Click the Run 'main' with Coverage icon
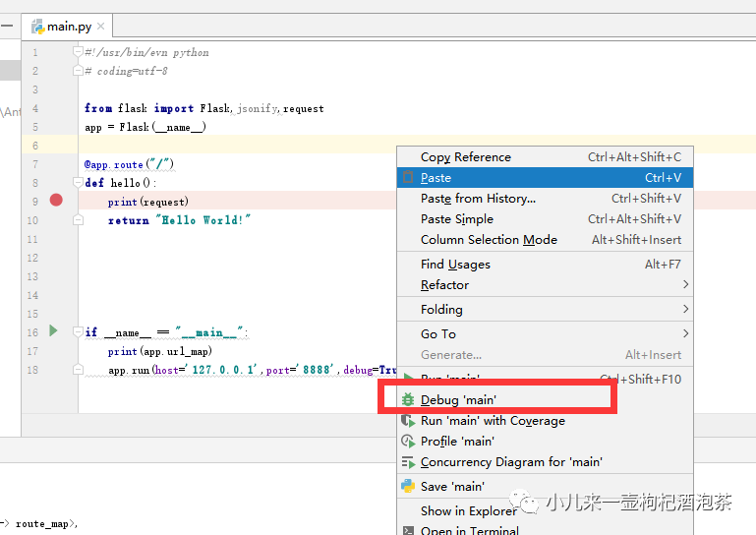 (x=408, y=421)
